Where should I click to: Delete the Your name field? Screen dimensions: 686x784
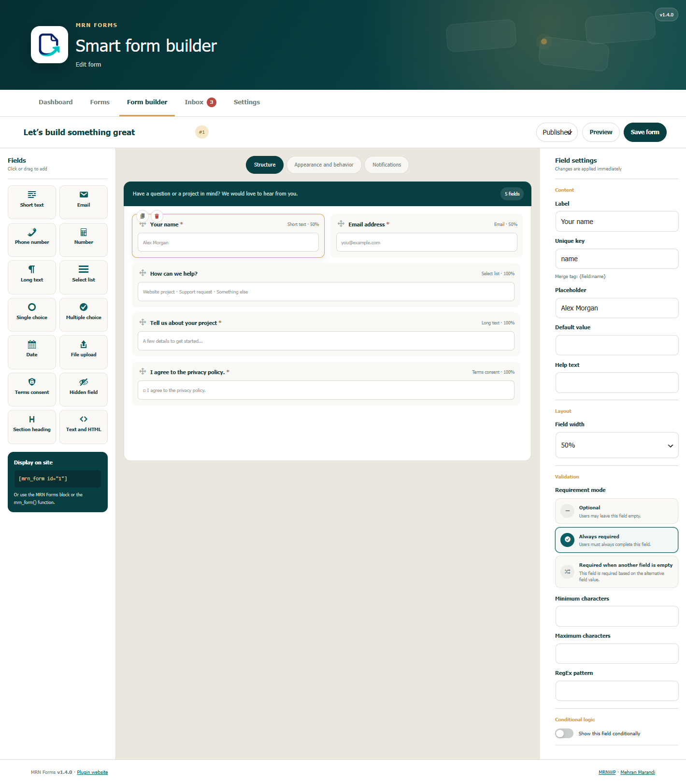(x=157, y=216)
